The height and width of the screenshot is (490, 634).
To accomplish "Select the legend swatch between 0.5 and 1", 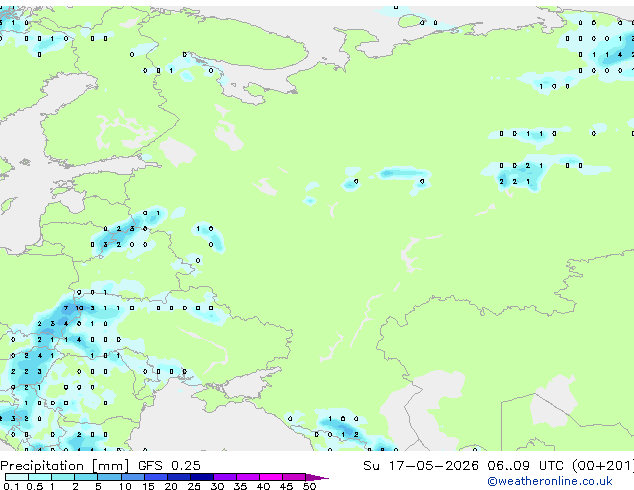I will pos(40,477).
